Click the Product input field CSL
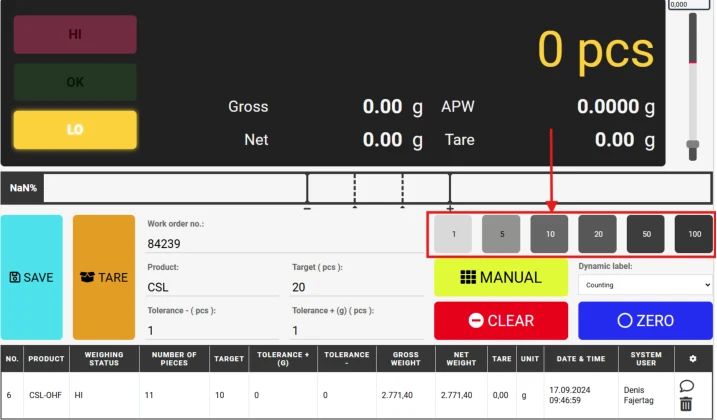Viewport: 717px width, 420px height. pyautogui.click(x=213, y=287)
